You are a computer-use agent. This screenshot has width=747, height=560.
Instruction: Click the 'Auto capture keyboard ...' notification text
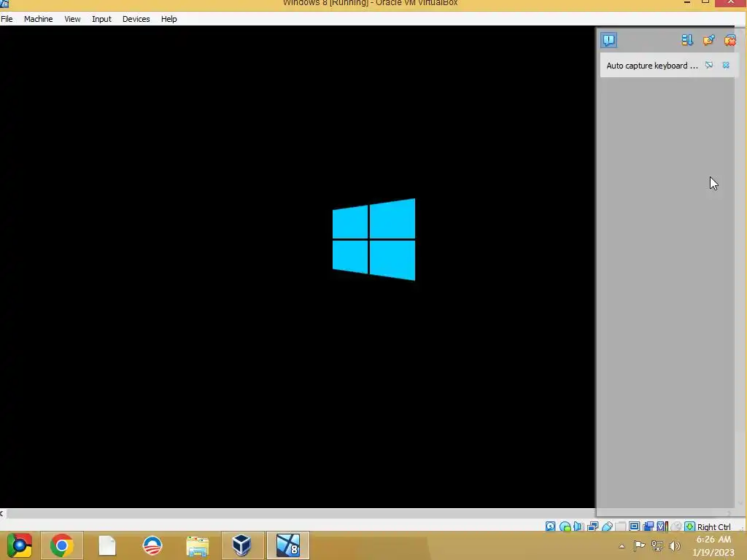pyautogui.click(x=651, y=66)
